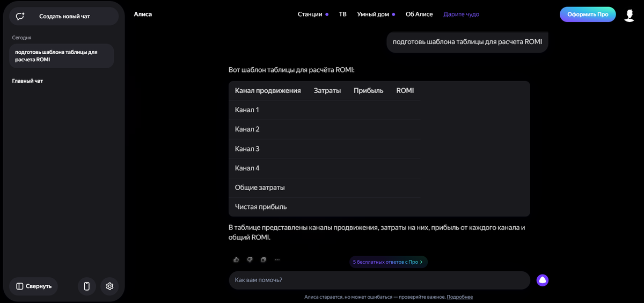The image size is (644, 303).
Task: Click the Канал 4 table row
Action: tap(325, 168)
